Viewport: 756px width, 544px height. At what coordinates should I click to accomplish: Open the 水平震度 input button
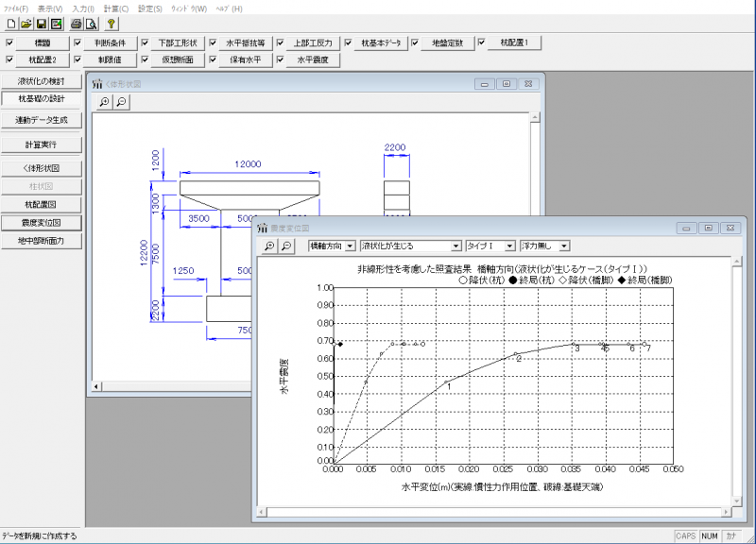click(x=314, y=59)
